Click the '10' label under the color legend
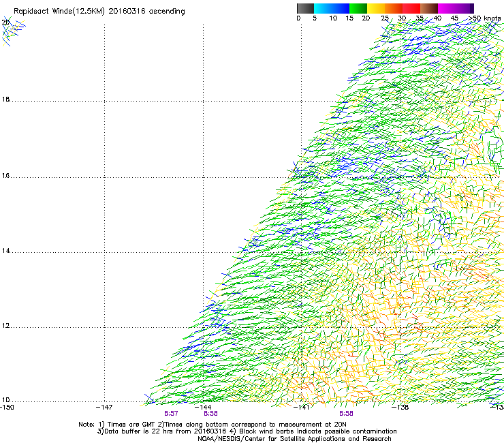This screenshot has height=443, width=504. (x=333, y=18)
